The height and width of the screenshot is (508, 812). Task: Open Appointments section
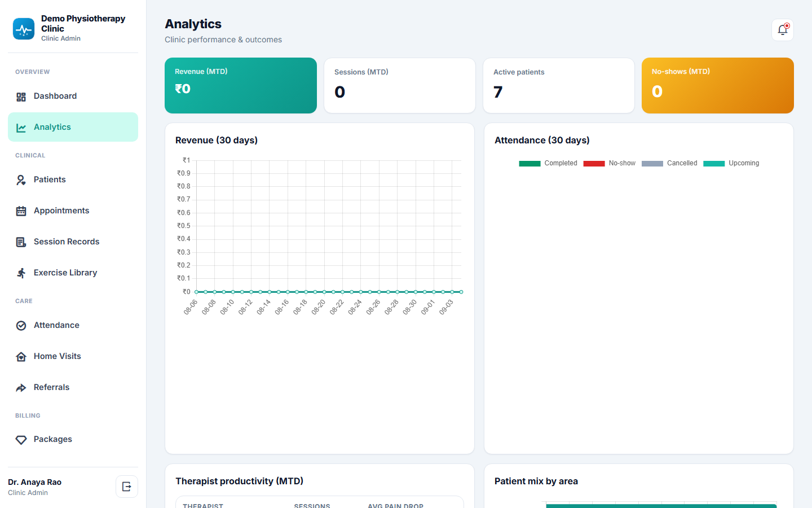tap(73, 211)
